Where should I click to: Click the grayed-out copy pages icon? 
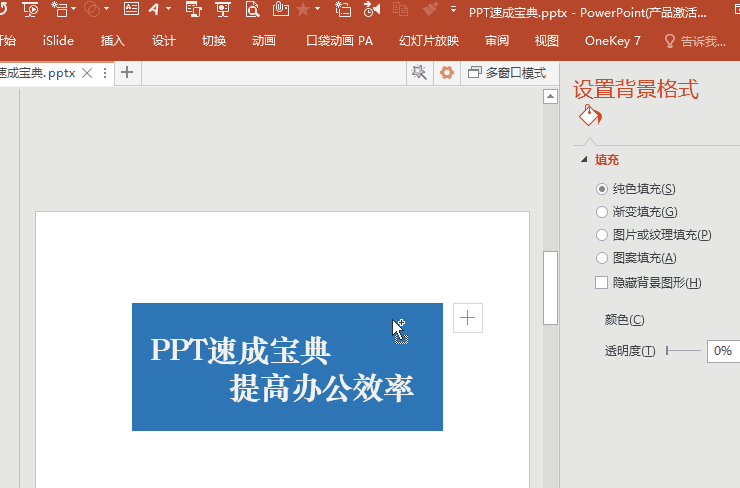tap(401, 9)
